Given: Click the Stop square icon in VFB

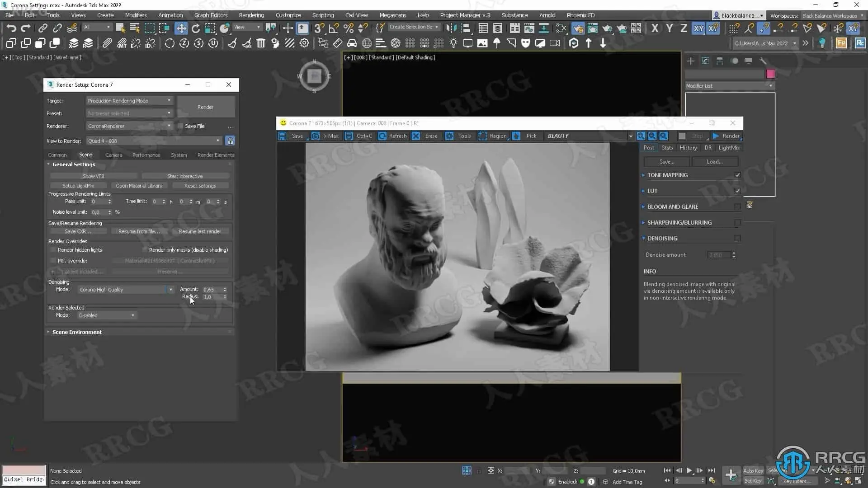Looking at the screenshot, I should (682, 136).
